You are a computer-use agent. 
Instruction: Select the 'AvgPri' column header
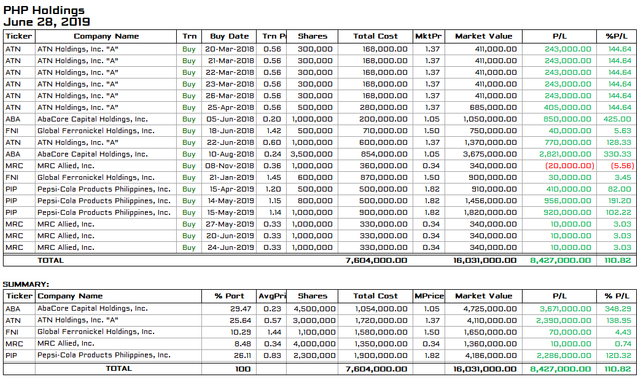click(x=272, y=296)
